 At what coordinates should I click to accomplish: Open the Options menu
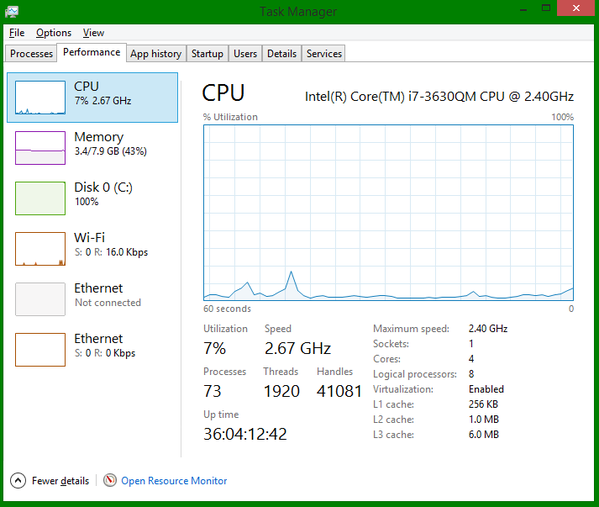tap(53, 33)
